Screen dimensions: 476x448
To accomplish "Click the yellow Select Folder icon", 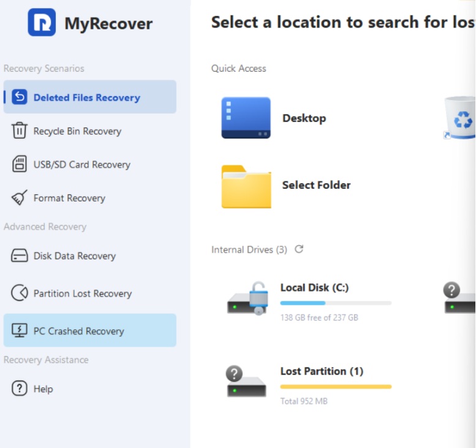I will (x=246, y=186).
